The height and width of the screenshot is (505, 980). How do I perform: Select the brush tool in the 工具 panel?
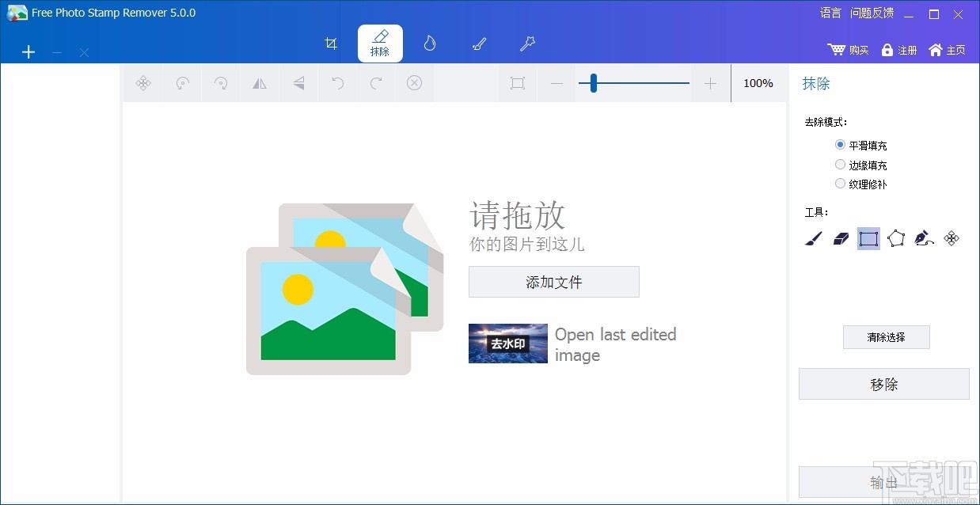pyautogui.click(x=812, y=238)
